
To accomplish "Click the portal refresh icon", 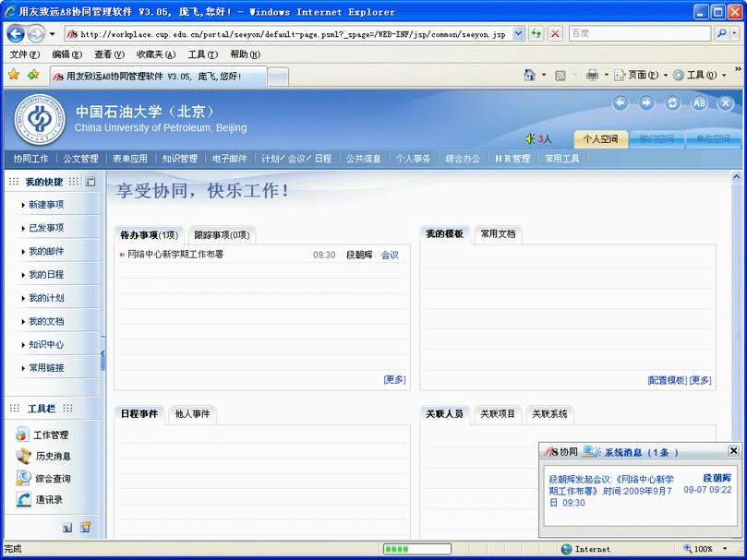I will [673, 103].
